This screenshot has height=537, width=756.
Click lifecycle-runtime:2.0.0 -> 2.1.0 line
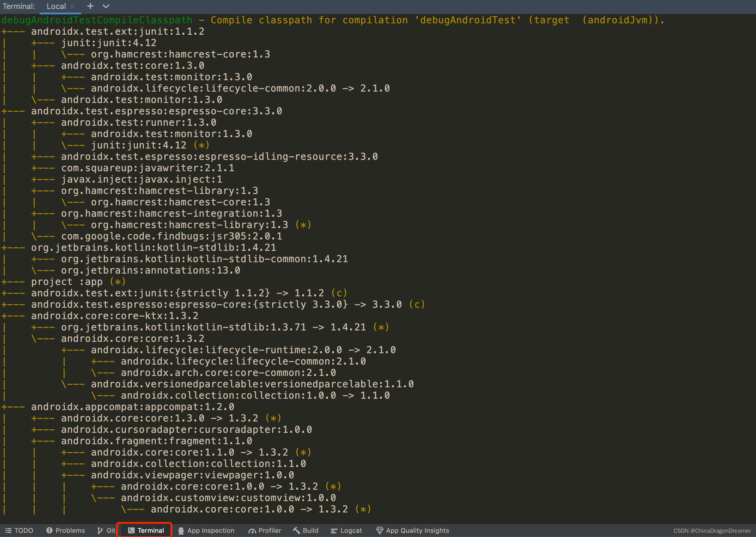(x=243, y=350)
